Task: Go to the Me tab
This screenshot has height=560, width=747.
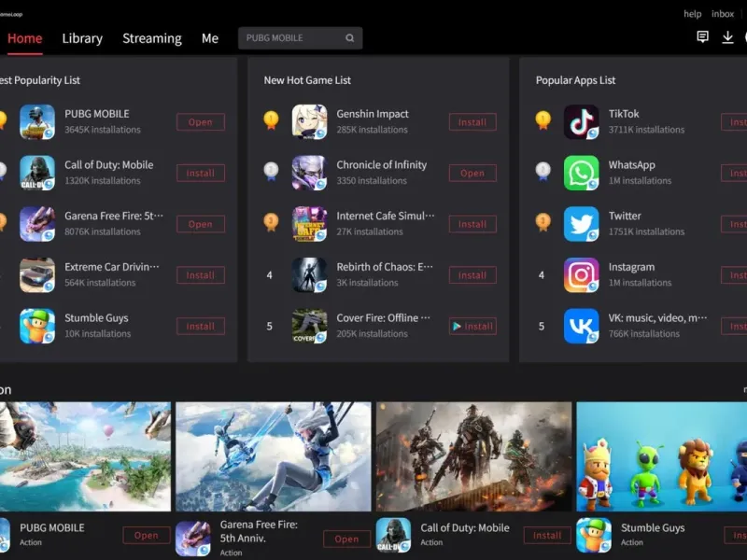Action: (210, 38)
